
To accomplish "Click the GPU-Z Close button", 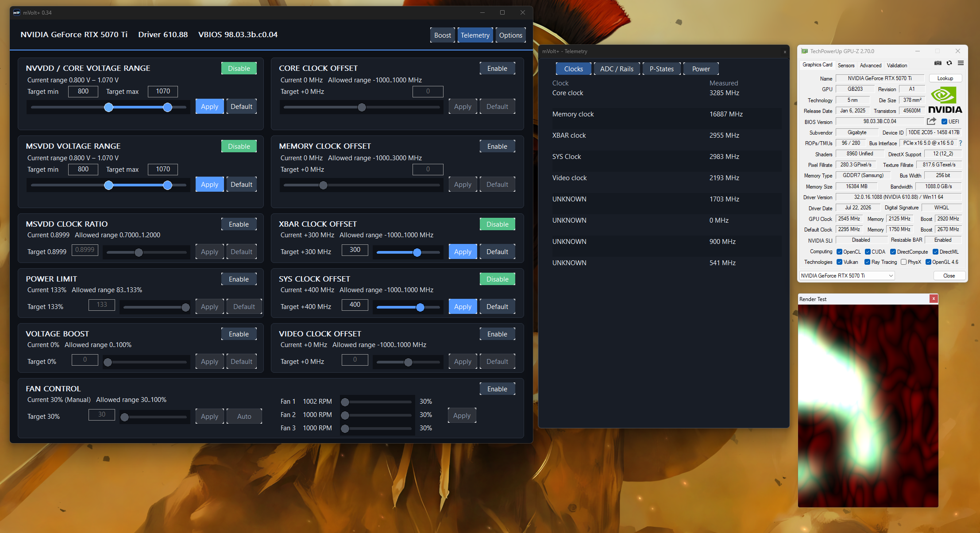I will coord(949,276).
